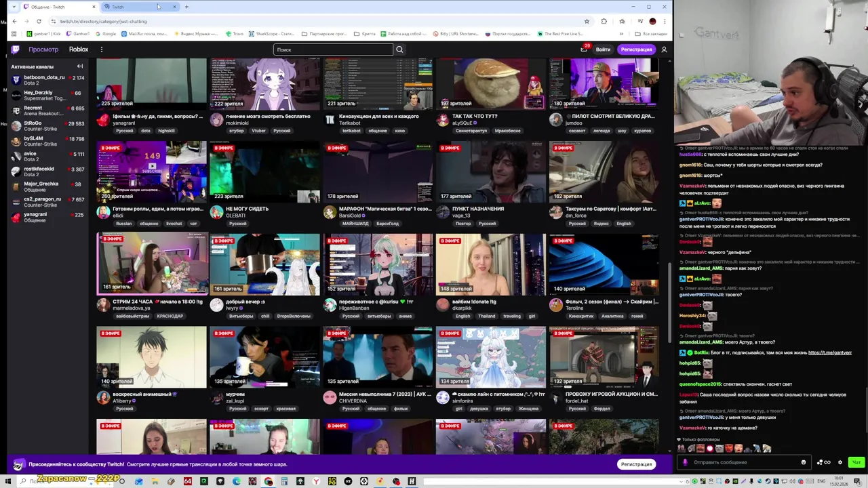Open the Миссия невыполнима 7 stream thumbnail
Screen dimensions: 868x488
pos(378,357)
